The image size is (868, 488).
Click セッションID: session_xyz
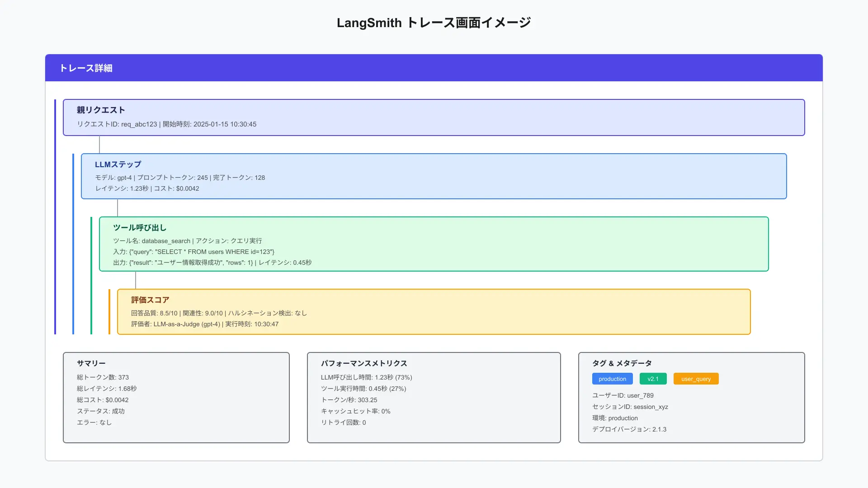(x=630, y=407)
